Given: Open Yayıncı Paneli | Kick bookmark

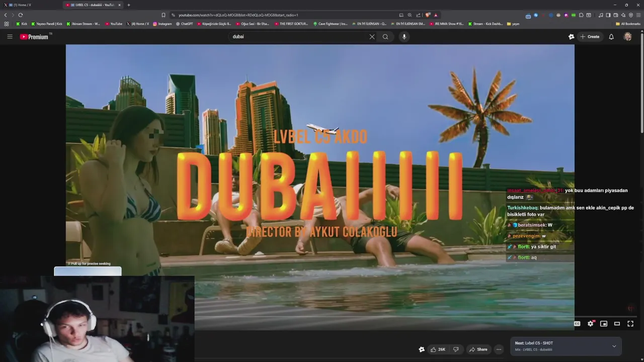Looking at the screenshot, I should tap(47, 24).
